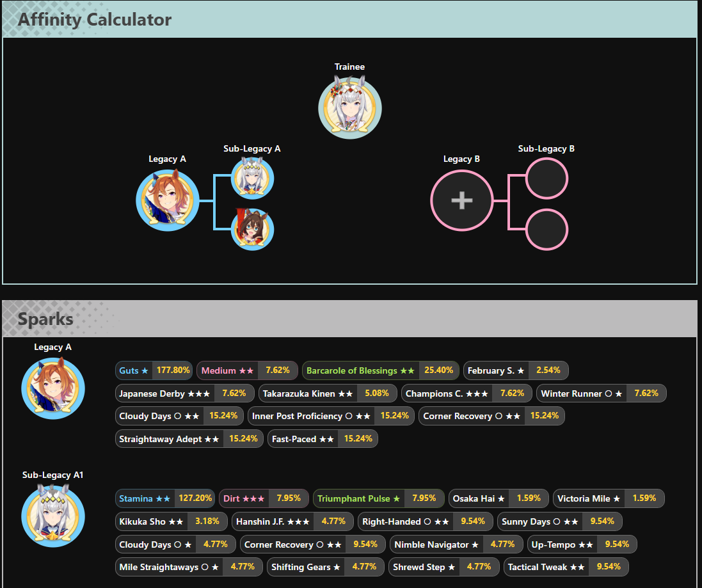This screenshot has width=702, height=588.
Task: Add a character to Legacy B
Action: tap(461, 200)
